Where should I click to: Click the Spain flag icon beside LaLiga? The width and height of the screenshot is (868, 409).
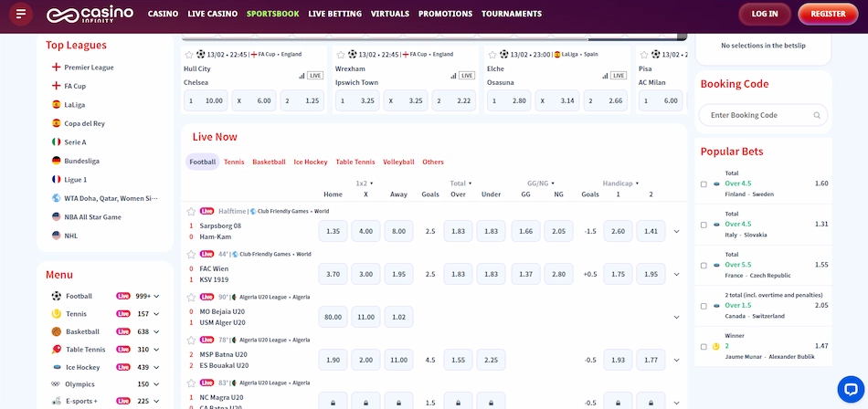click(x=56, y=104)
